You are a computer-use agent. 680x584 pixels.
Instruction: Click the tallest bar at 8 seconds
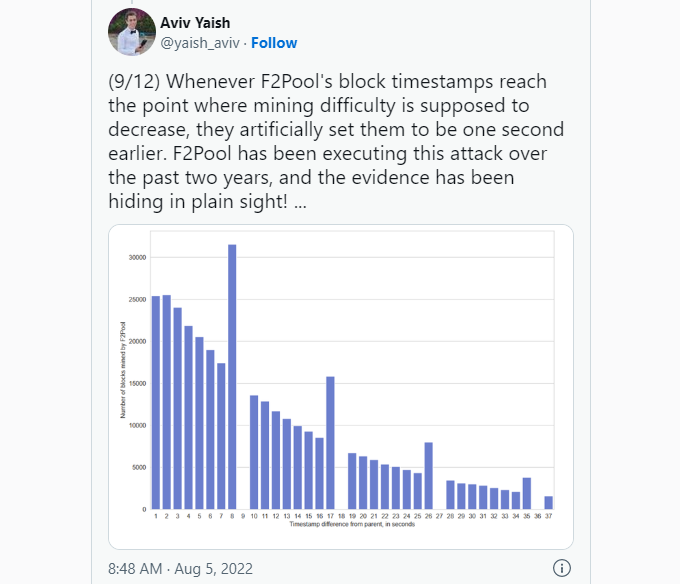tap(232, 377)
